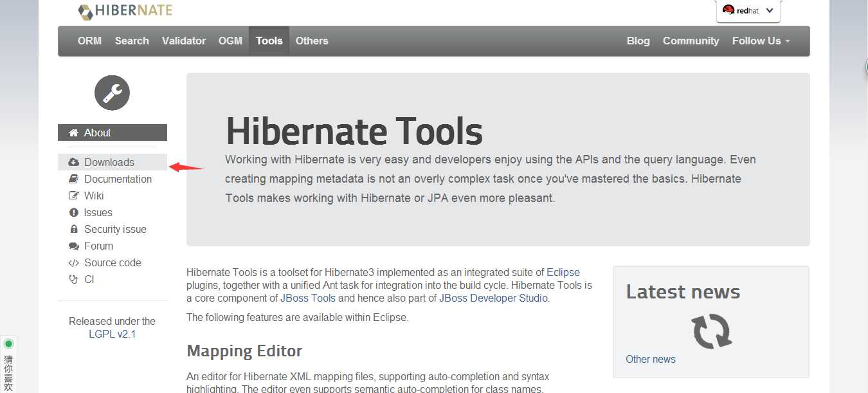Viewport: 868px width, 393px height.
Task: Click the wrench Tools circle icon
Action: click(x=113, y=93)
